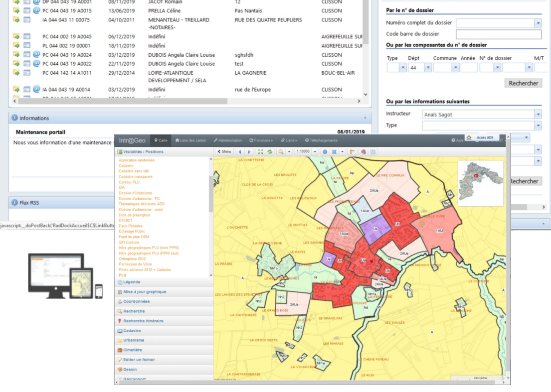Click the Menu button in map toolbar
The image size is (551, 392).
tap(224, 151)
